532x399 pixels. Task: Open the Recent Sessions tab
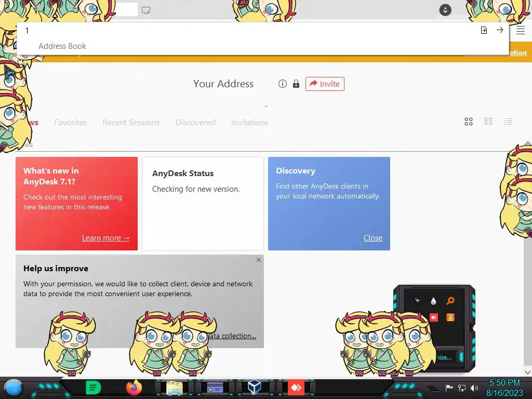click(131, 123)
